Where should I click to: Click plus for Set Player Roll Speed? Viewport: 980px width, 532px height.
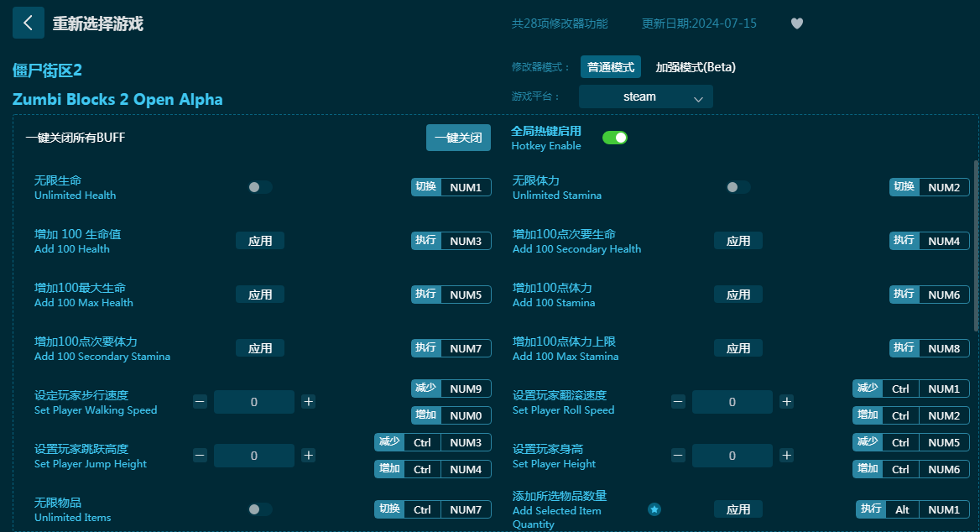coord(787,401)
